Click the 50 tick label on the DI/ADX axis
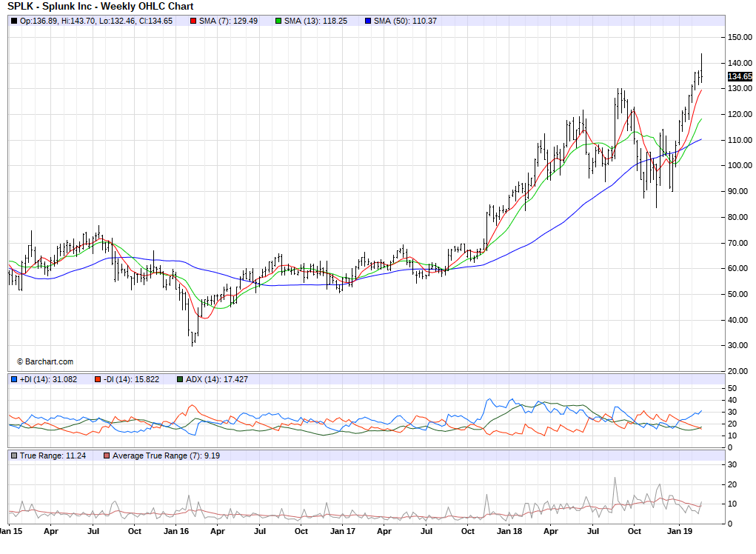The image size is (756, 554). (x=732, y=389)
